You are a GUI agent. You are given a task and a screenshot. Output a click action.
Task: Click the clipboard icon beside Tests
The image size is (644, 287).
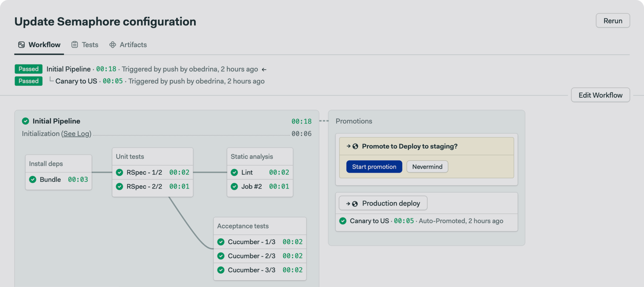coord(75,44)
